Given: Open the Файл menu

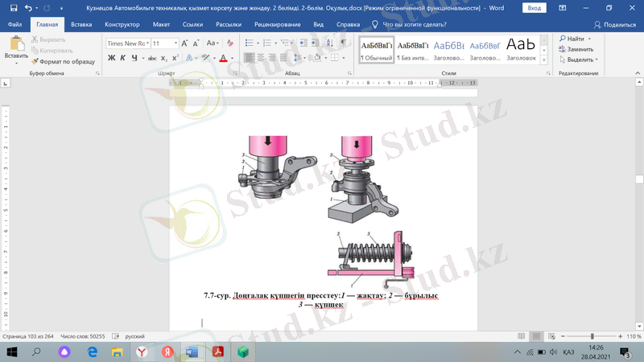Looking at the screenshot, I should pyautogui.click(x=14, y=25).
